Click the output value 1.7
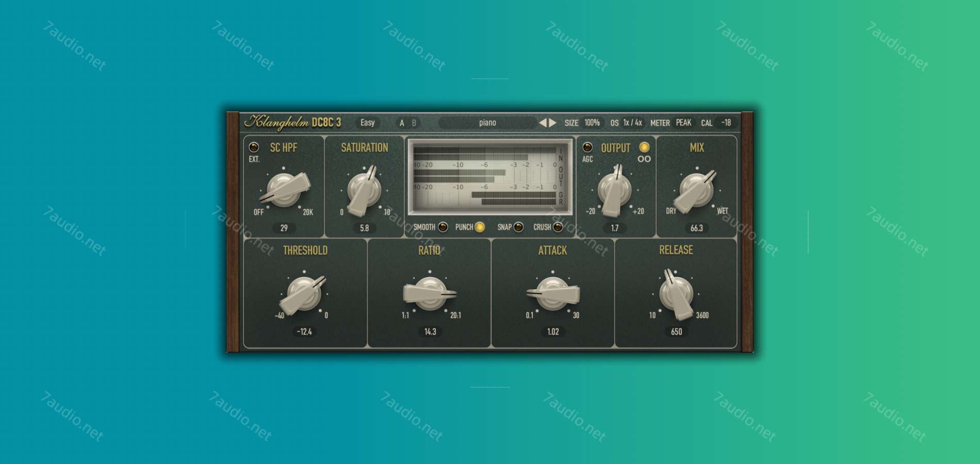Image resolution: width=980 pixels, height=464 pixels. [x=614, y=228]
